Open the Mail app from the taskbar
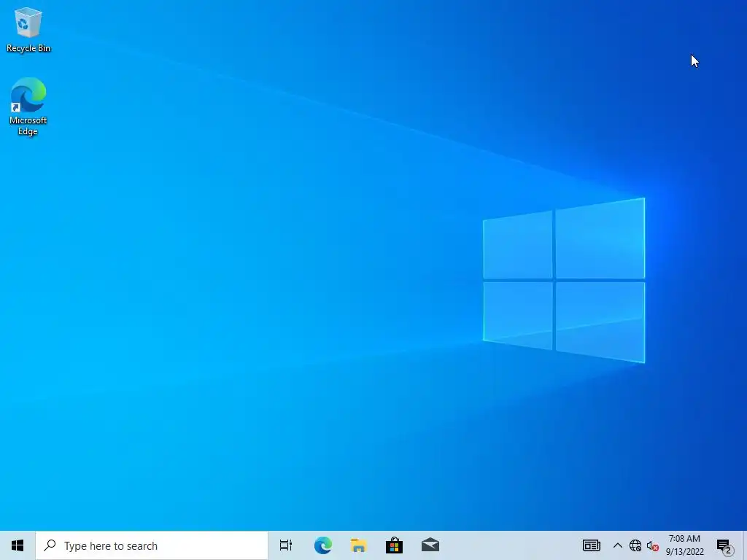Screen dimensions: 747x560 (x=430, y=545)
